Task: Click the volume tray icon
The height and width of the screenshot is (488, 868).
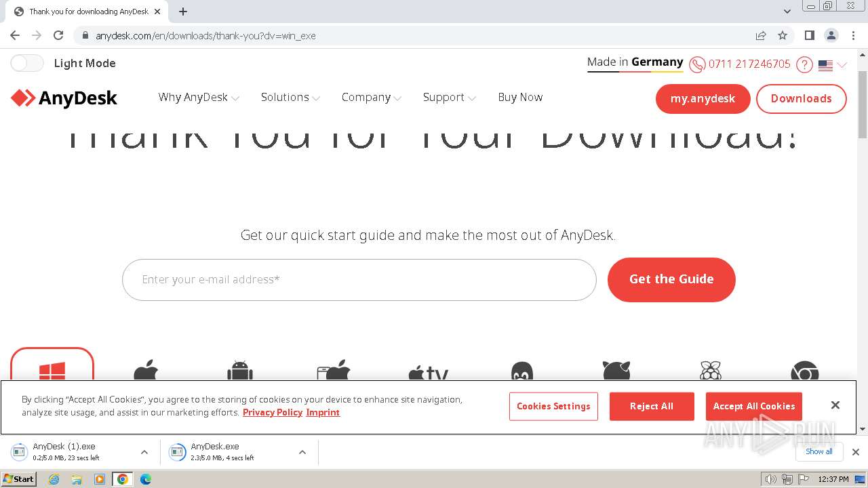Action: pos(771,479)
